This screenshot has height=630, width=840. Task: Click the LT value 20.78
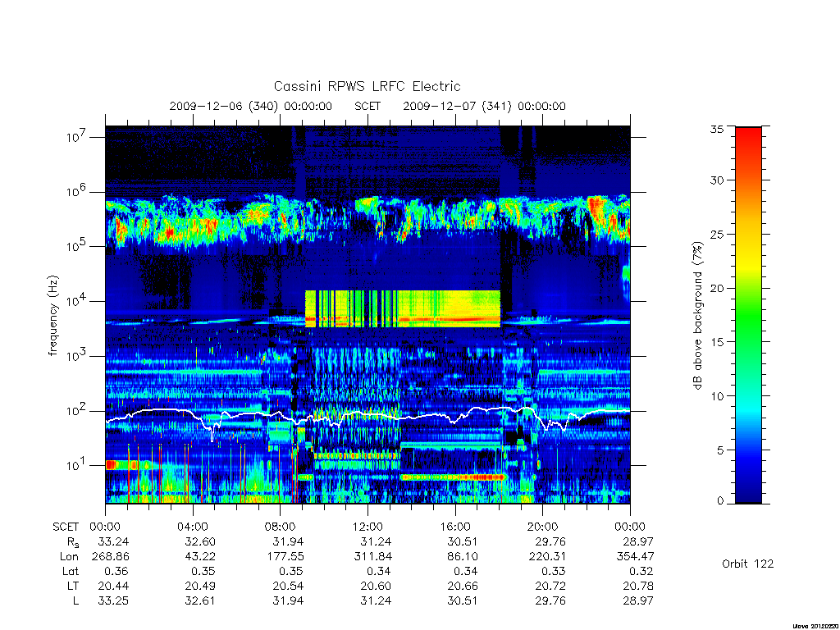tap(638, 586)
